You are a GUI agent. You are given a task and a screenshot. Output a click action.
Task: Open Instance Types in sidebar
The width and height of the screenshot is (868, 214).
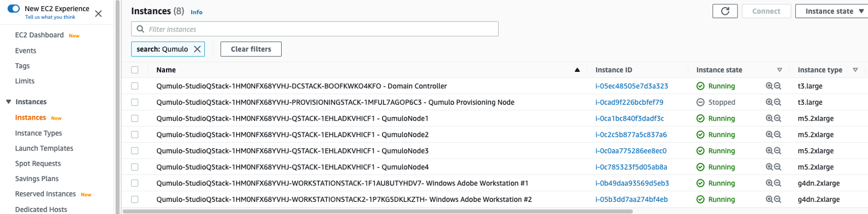pyautogui.click(x=38, y=133)
